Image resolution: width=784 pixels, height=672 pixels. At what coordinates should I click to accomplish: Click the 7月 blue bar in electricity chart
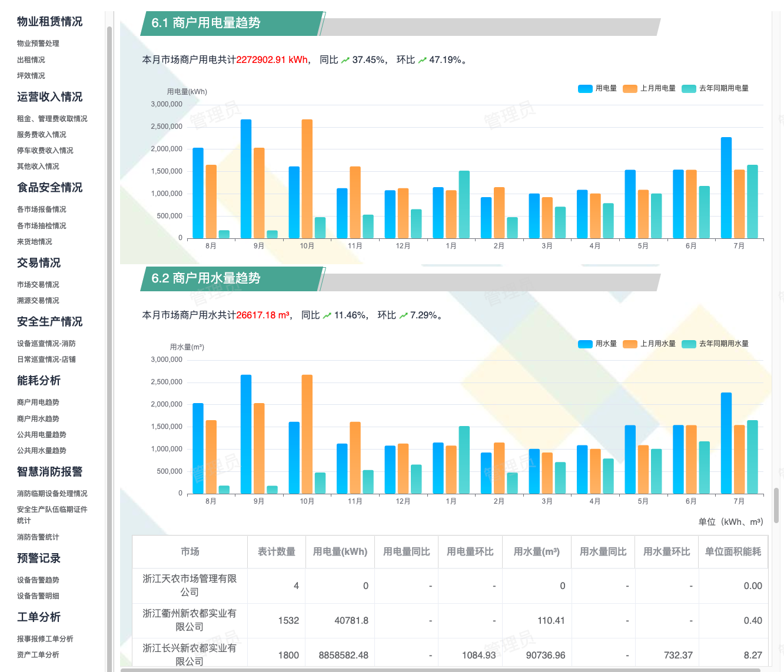pos(726,188)
